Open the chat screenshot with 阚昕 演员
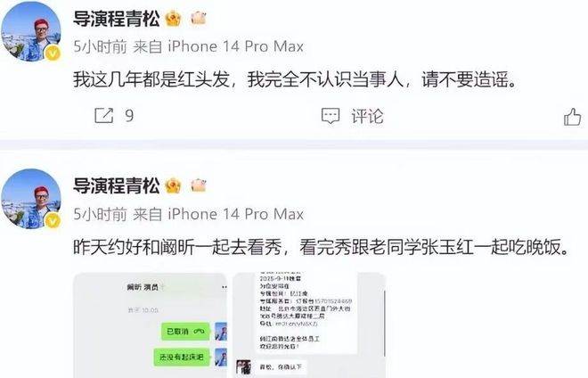Image resolution: width=588 pixels, height=378 pixels. [x=151, y=325]
